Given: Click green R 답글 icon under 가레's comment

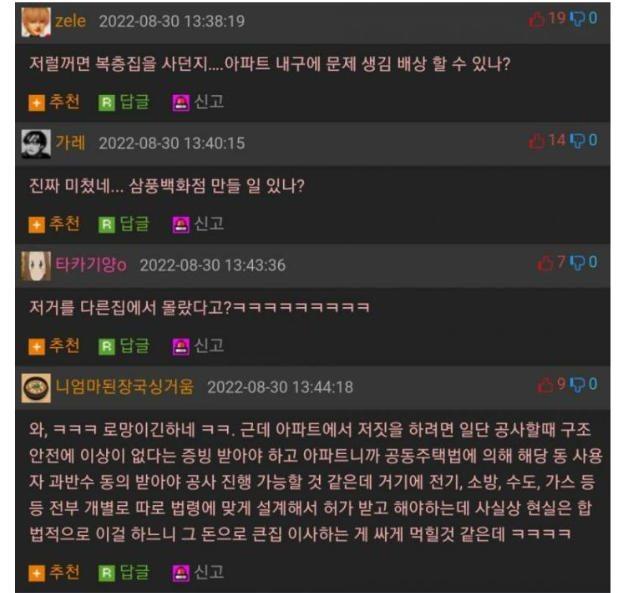Looking at the screenshot, I should (106, 225).
